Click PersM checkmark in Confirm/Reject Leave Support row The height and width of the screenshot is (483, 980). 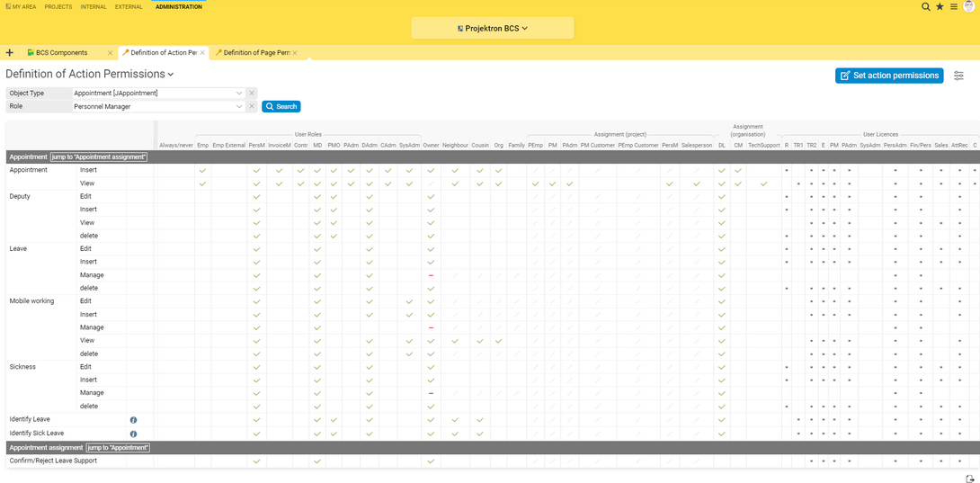tap(256, 461)
